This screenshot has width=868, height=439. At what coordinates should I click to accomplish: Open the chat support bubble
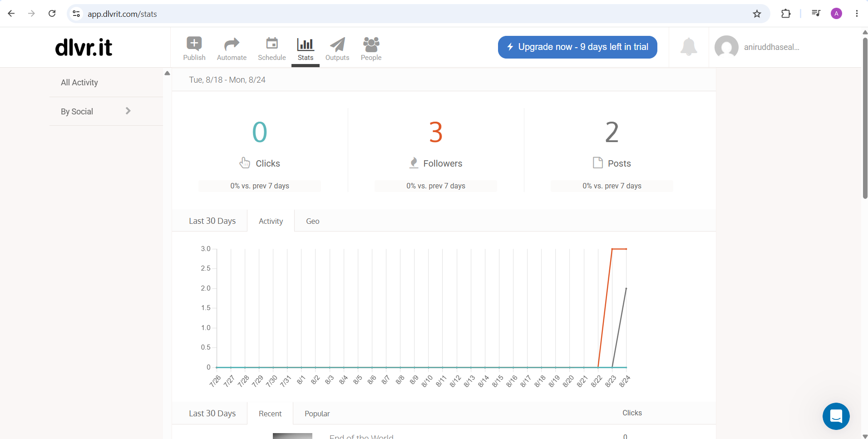coord(836,416)
